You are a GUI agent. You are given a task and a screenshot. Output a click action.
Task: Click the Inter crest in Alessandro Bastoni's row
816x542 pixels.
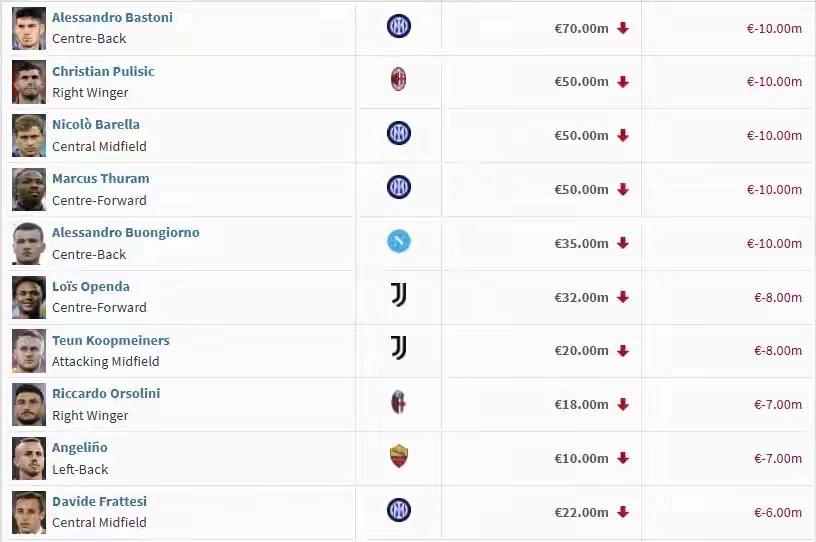click(x=399, y=26)
